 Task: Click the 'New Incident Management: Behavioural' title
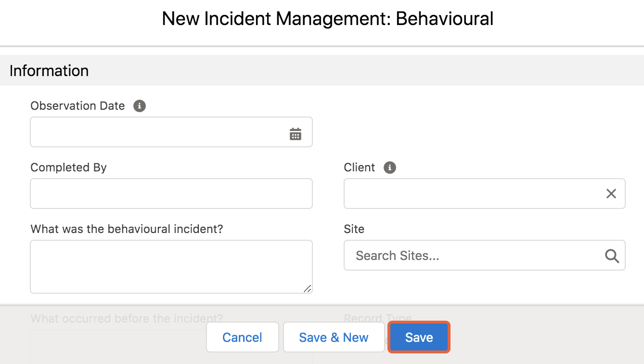[328, 19]
